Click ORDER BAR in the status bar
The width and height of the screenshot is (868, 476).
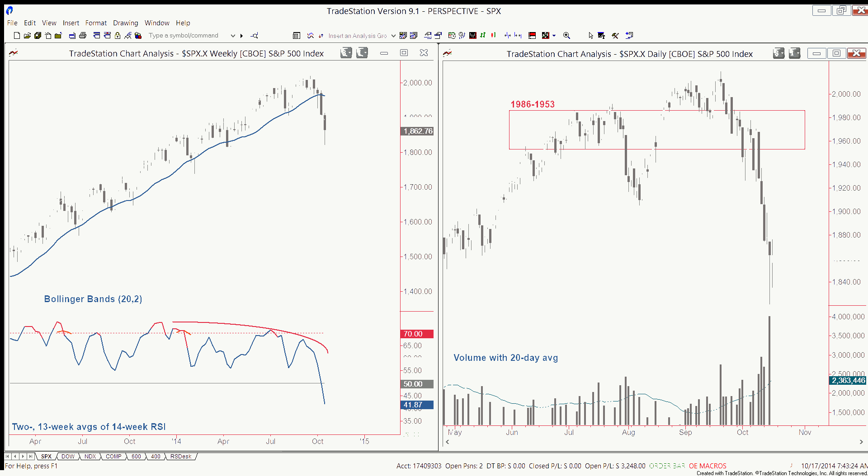click(667, 466)
